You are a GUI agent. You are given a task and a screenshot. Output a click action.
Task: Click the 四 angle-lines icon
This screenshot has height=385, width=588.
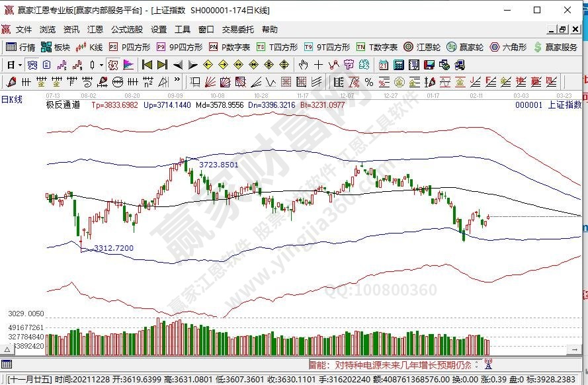pos(551,82)
